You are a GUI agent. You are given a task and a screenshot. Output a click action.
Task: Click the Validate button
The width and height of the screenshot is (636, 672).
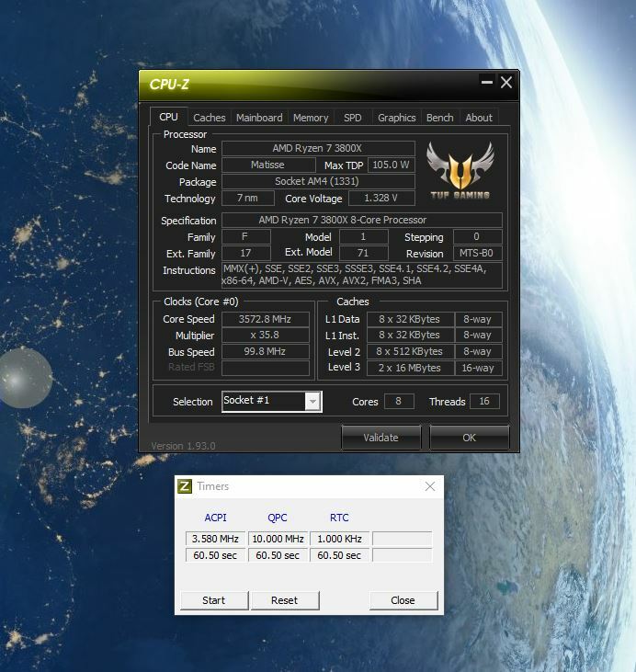click(x=381, y=438)
